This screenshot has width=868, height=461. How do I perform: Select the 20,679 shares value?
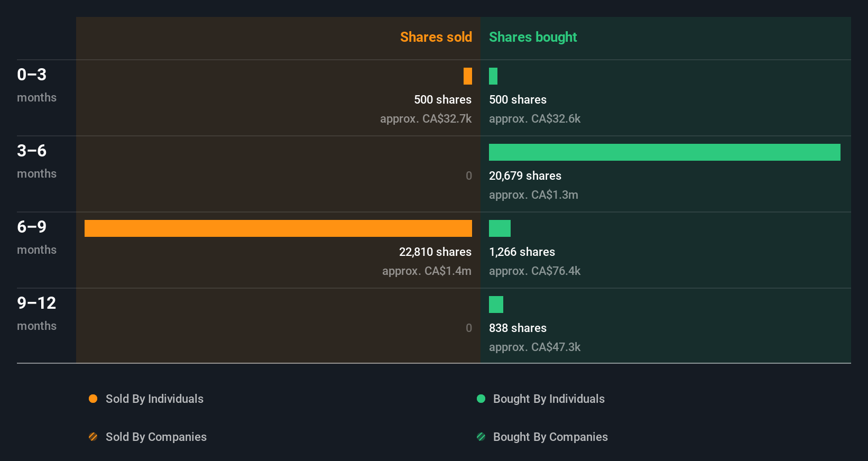pyautogui.click(x=525, y=176)
